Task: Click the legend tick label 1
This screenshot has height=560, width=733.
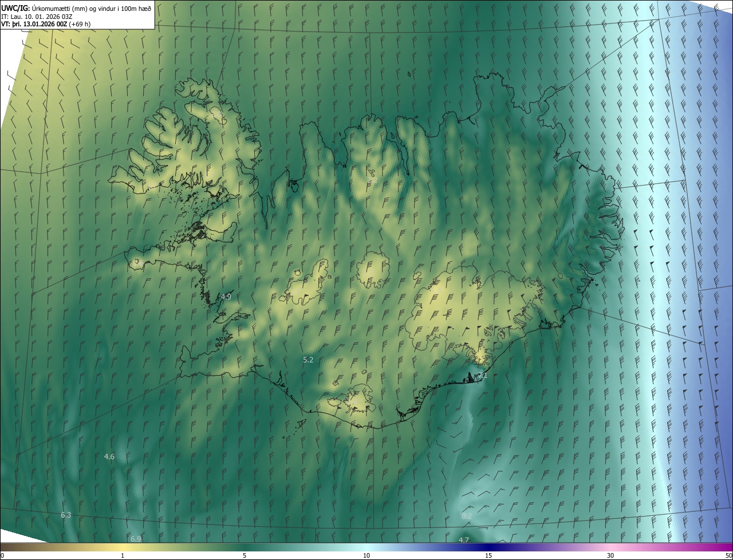Action: [123, 555]
